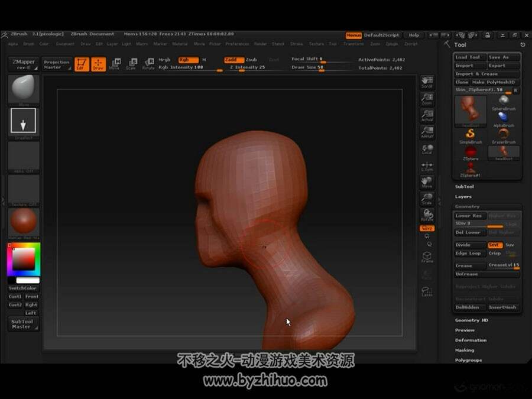The height and width of the screenshot is (399, 532).
Task: Adjust the Draw Size slider
Action: pos(321,68)
